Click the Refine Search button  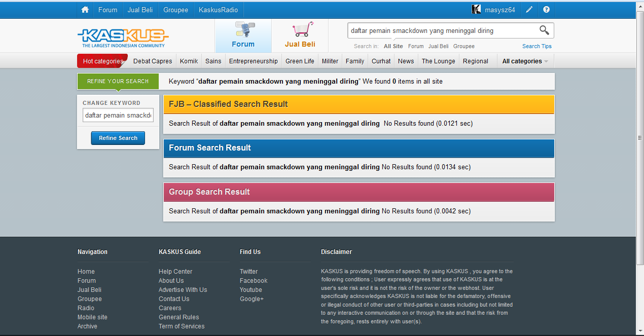(x=118, y=138)
